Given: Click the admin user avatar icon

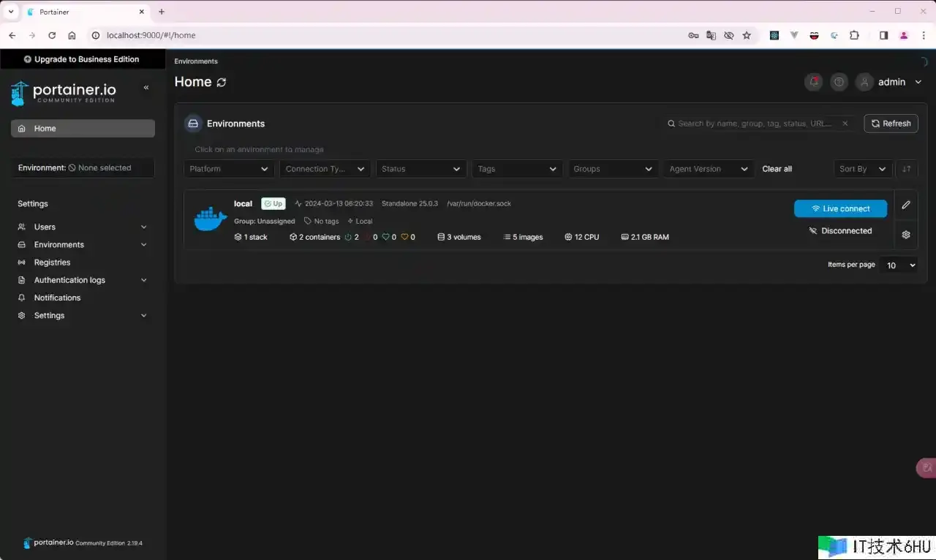Looking at the screenshot, I should pyautogui.click(x=865, y=82).
